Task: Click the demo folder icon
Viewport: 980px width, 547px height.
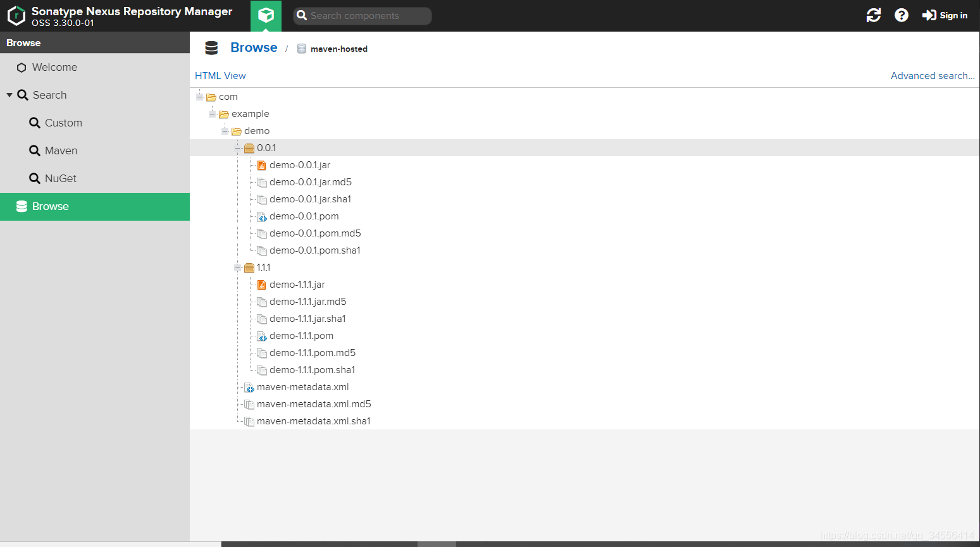Action: coord(237,132)
